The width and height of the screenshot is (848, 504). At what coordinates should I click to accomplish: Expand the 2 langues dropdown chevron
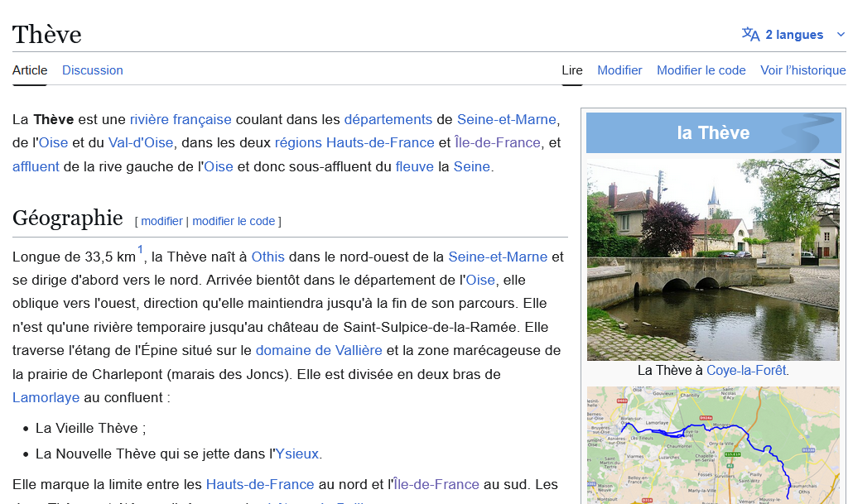(x=841, y=35)
